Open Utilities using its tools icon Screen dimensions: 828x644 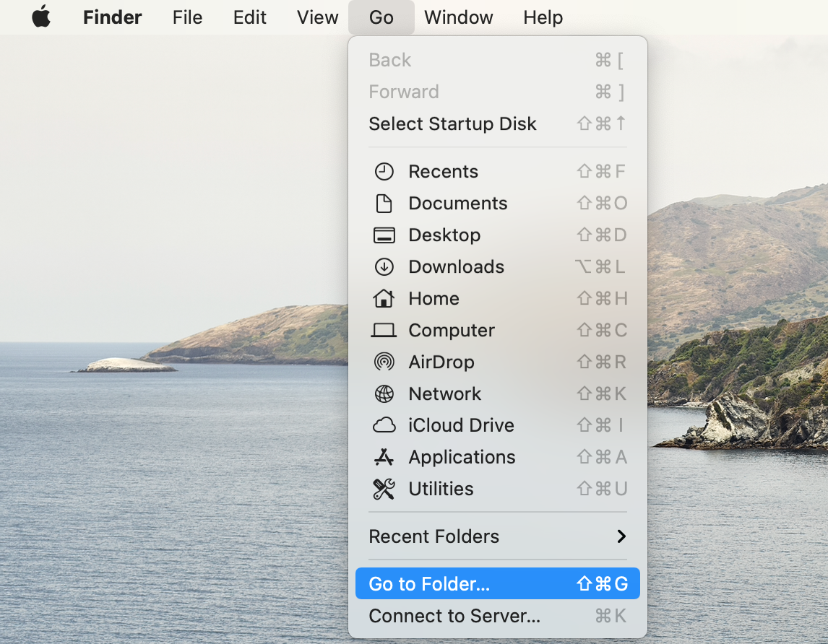coord(384,489)
